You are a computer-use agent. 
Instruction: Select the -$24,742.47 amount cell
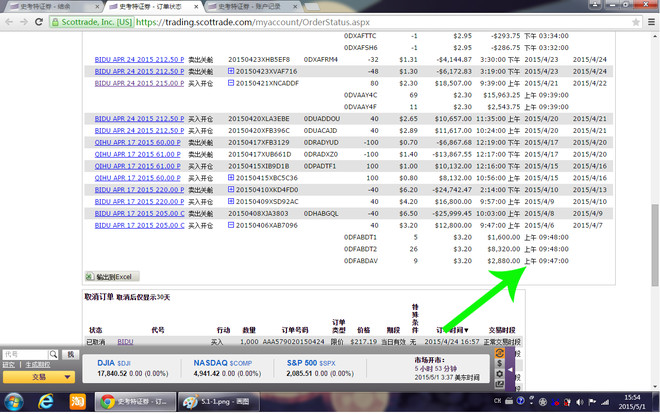[452, 190]
